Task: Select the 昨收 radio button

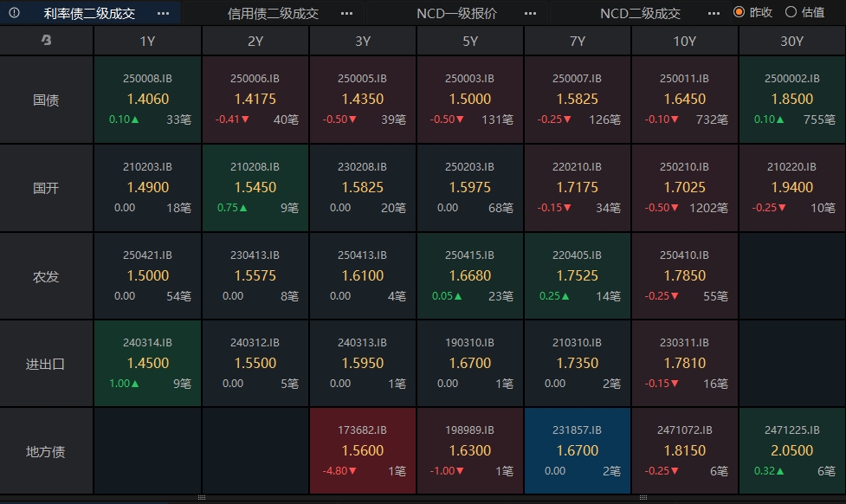Action: click(x=739, y=12)
